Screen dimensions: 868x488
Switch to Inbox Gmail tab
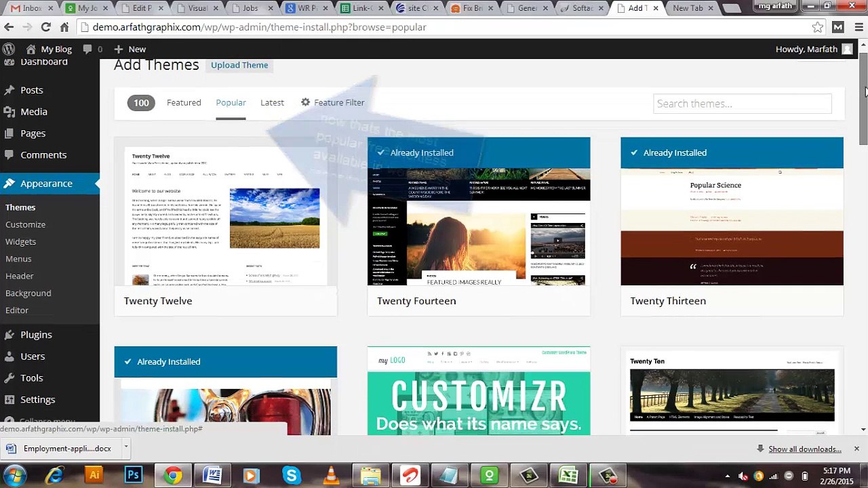point(31,8)
